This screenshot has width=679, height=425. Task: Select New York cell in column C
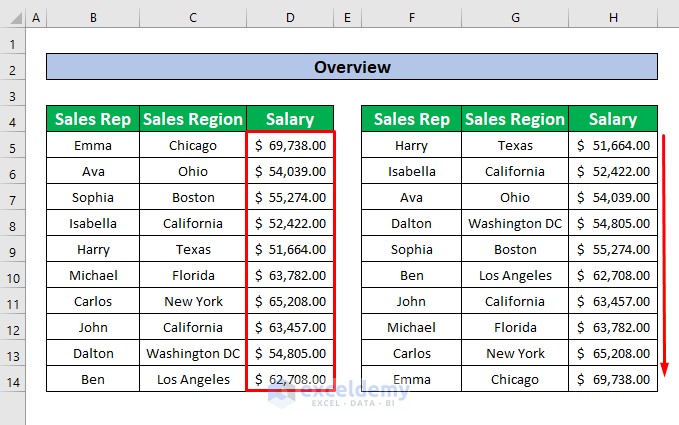pyautogui.click(x=193, y=301)
